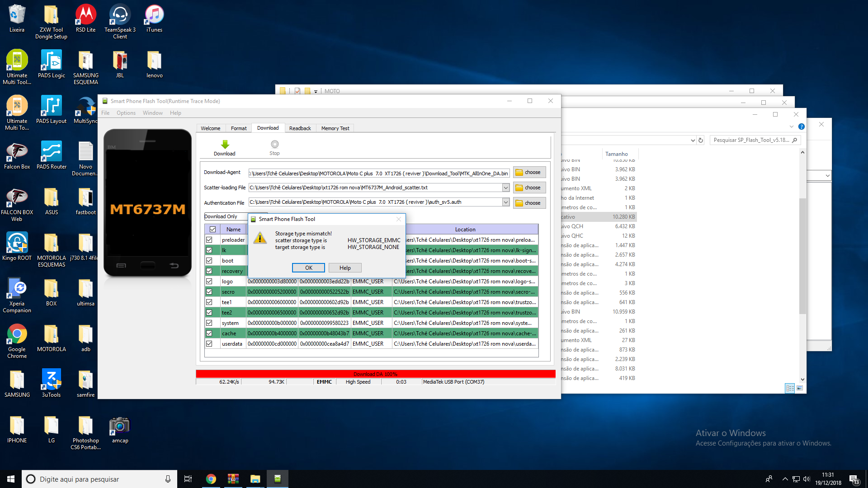Open the TeamSpeak 3 Client icon
Image resolution: width=868 pixels, height=488 pixels.
[120, 14]
